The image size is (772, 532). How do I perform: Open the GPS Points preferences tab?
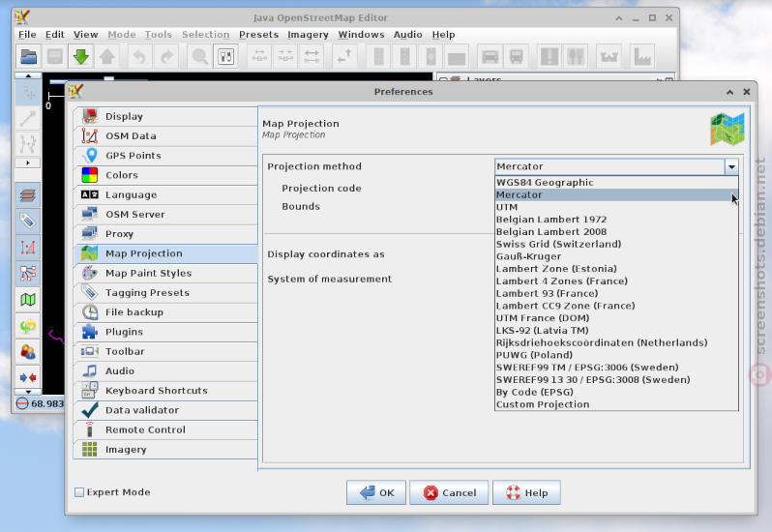click(166, 156)
